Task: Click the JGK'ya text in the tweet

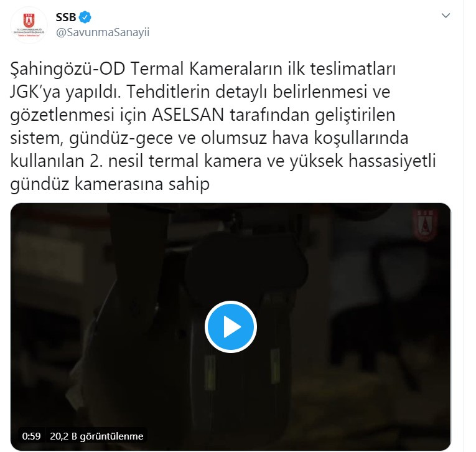Action: coord(35,92)
